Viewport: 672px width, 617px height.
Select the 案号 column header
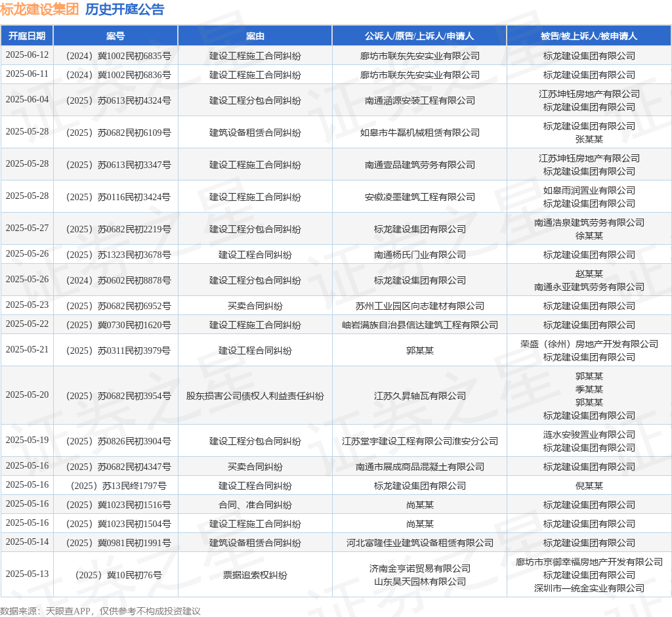pos(115,36)
